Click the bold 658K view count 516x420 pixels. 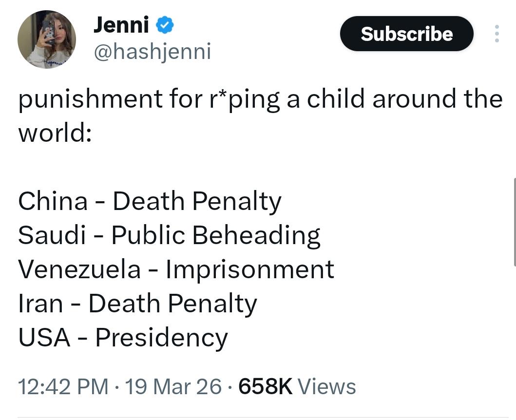pyautogui.click(x=266, y=387)
